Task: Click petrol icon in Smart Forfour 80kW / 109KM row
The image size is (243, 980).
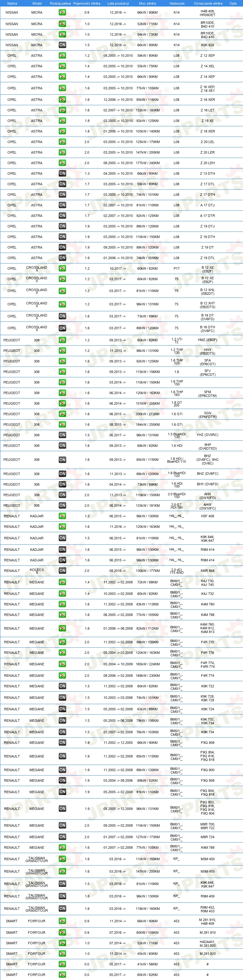Action: coord(62,933)
